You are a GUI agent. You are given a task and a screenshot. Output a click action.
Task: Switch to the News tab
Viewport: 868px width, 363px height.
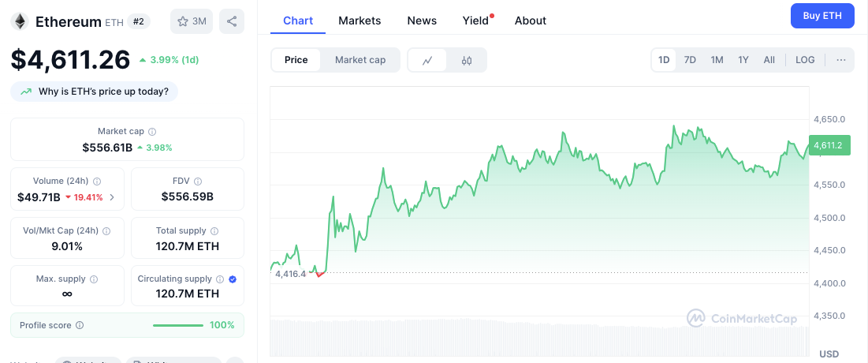pyautogui.click(x=422, y=21)
